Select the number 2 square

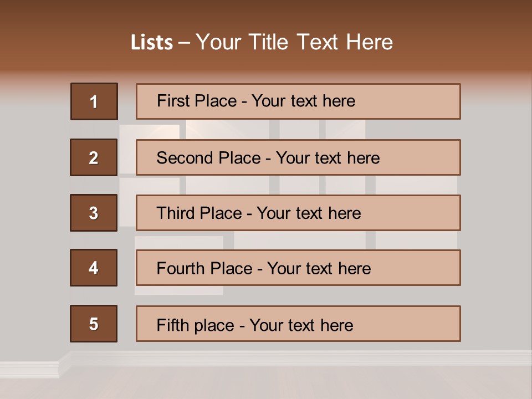tap(94, 157)
